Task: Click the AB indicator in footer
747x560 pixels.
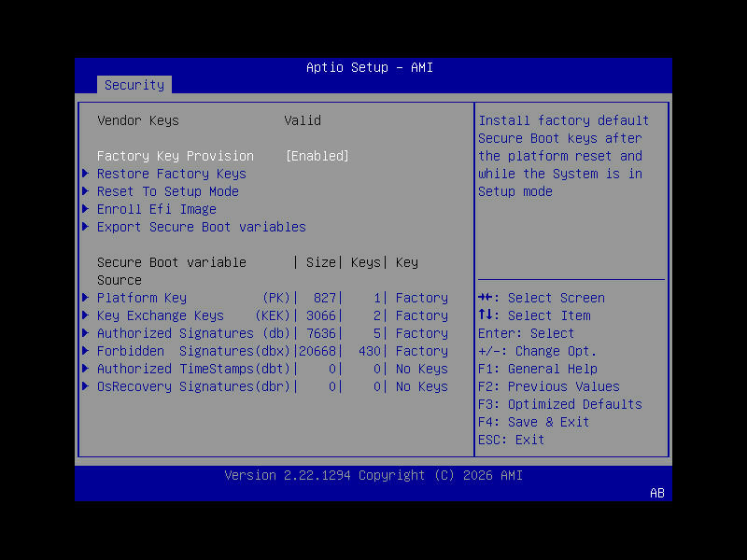Action: click(657, 493)
